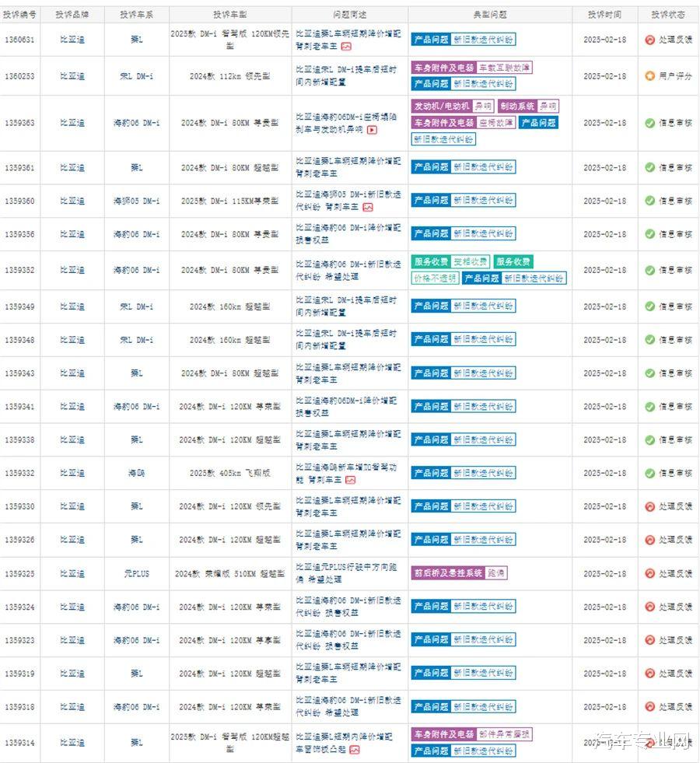Click 车载互联故障 tag in row 1360253
Viewport: 700px width, 763px height.
click(x=505, y=68)
